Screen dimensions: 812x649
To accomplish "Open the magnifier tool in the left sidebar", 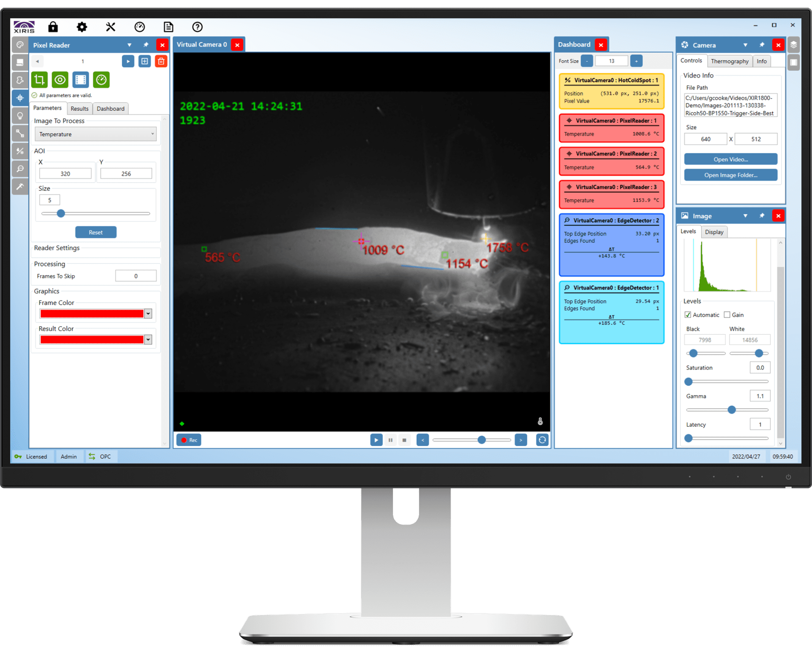I will coord(20,169).
